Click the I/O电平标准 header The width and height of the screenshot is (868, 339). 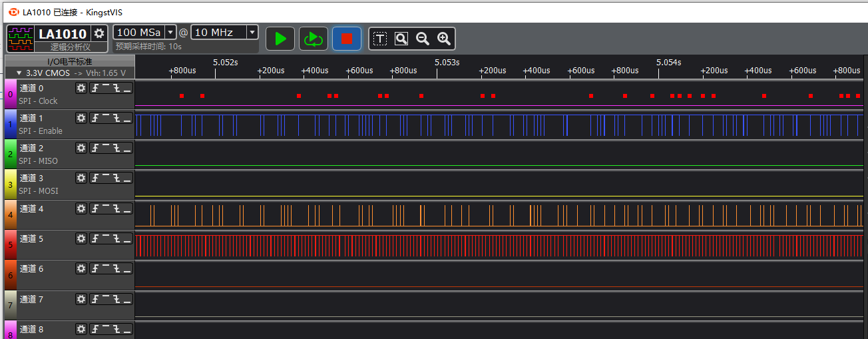click(69, 61)
